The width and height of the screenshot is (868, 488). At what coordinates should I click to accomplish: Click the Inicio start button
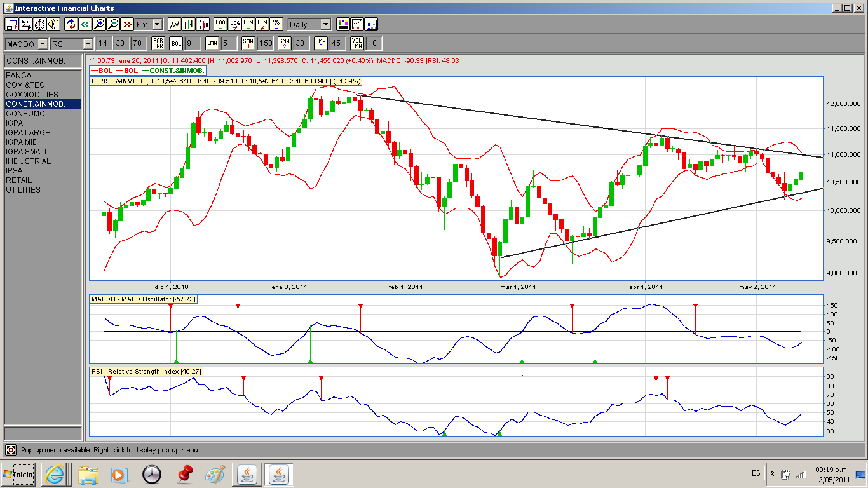pyautogui.click(x=18, y=474)
